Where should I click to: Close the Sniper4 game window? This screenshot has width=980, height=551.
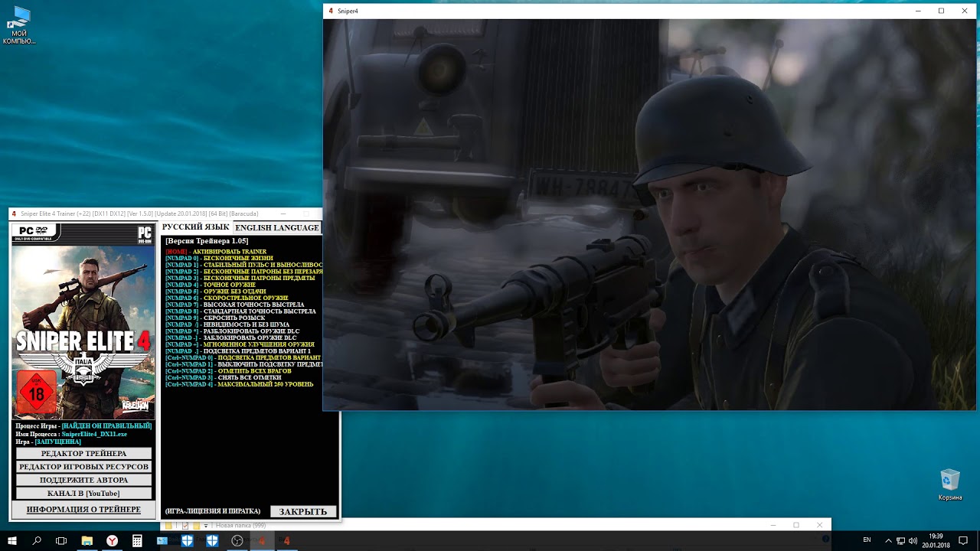click(x=965, y=11)
